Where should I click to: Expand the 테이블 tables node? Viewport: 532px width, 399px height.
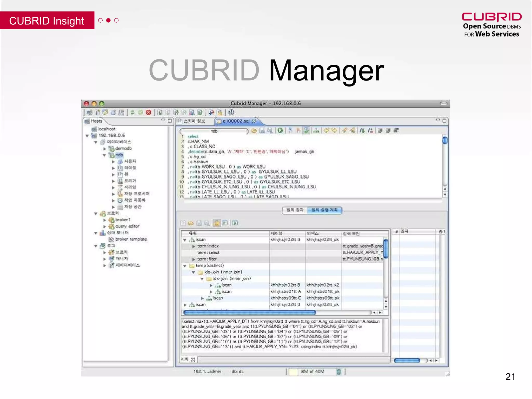tap(113, 168)
